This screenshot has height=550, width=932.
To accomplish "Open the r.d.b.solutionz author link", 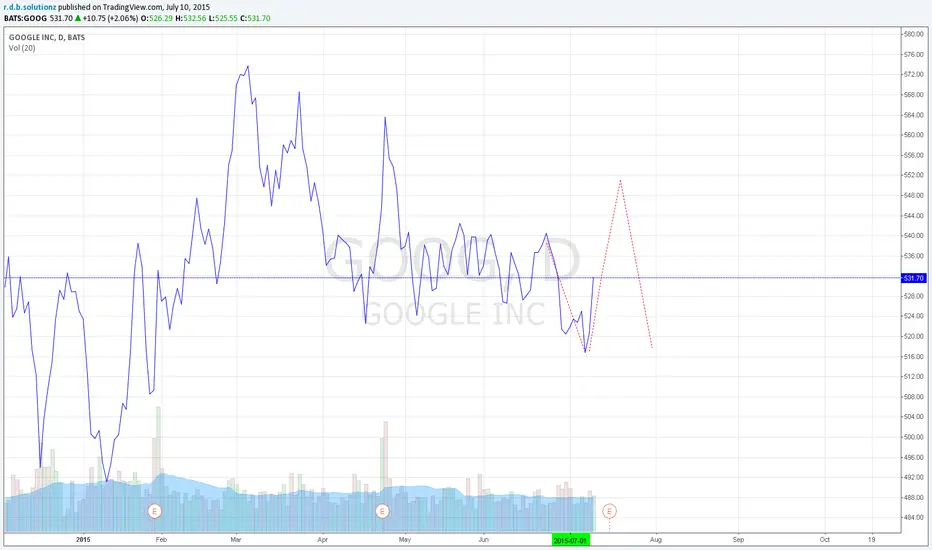I will 30,8.
